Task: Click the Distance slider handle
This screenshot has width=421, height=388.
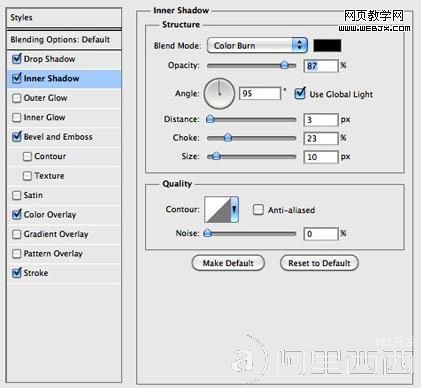Action: coord(210,119)
